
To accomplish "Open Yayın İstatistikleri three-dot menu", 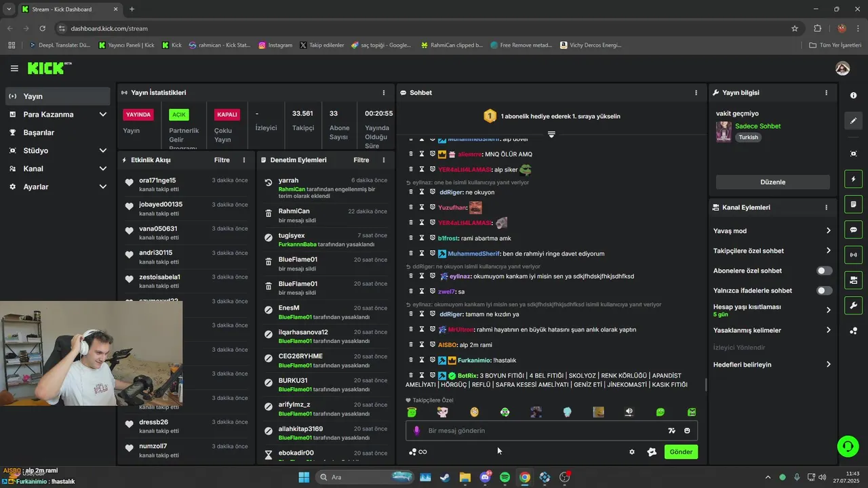I will [384, 92].
